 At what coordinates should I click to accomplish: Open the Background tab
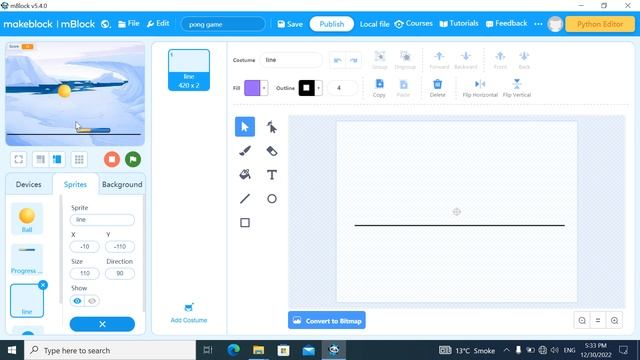point(122,184)
